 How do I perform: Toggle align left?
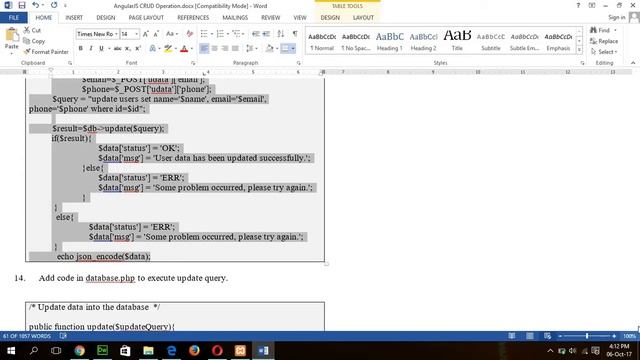coord(204,49)
